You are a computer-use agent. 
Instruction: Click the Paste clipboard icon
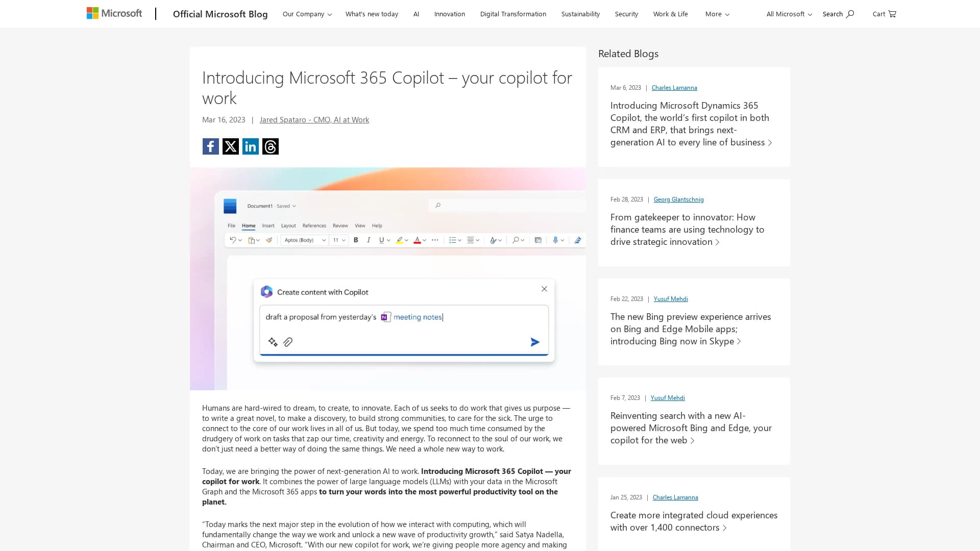point(251,240)
